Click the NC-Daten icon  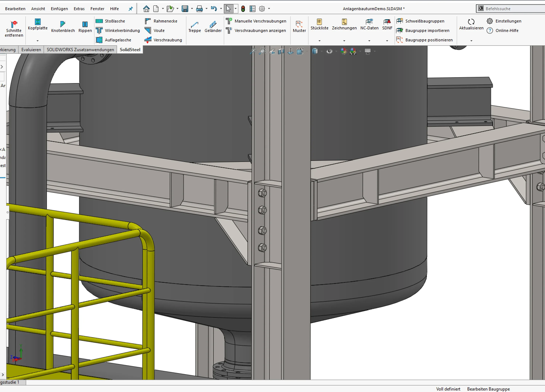(369, 22)
